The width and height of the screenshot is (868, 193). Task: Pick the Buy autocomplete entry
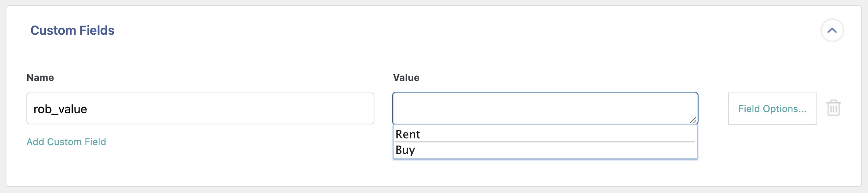[545, 150]
